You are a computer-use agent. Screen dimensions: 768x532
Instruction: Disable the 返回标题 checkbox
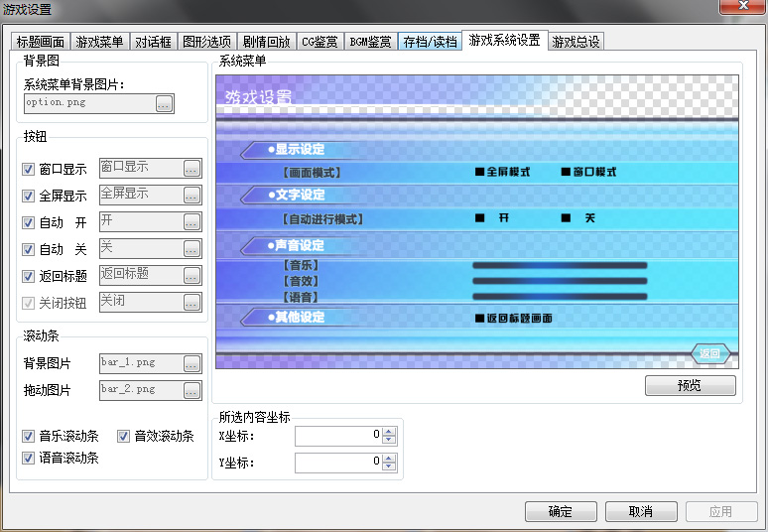coord(29,276)
